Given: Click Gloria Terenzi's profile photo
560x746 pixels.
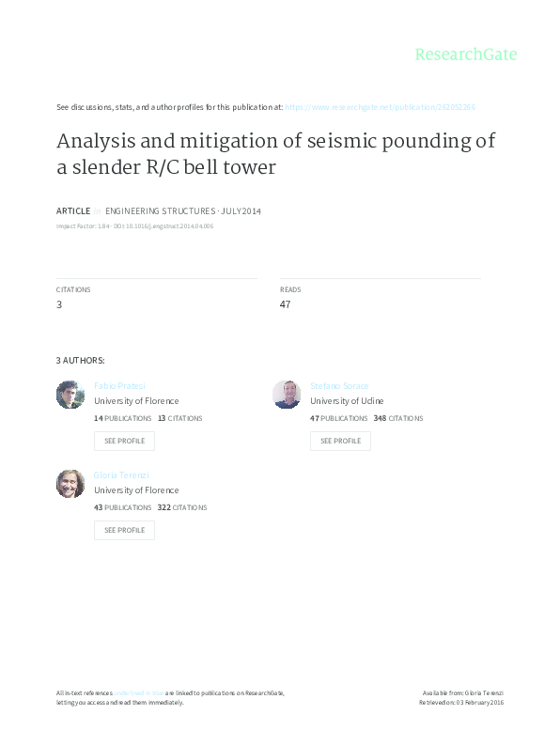Looking at the screenshot, I should click(70, 484).
